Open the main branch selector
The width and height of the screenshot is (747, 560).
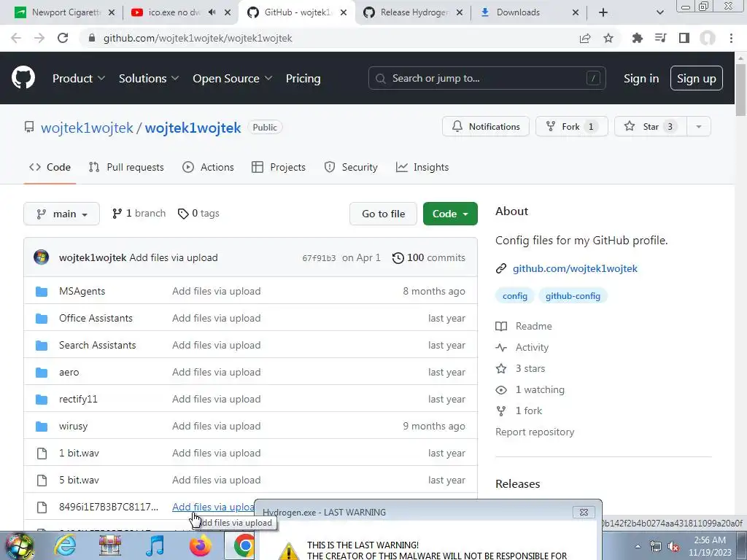pos(61,214)
